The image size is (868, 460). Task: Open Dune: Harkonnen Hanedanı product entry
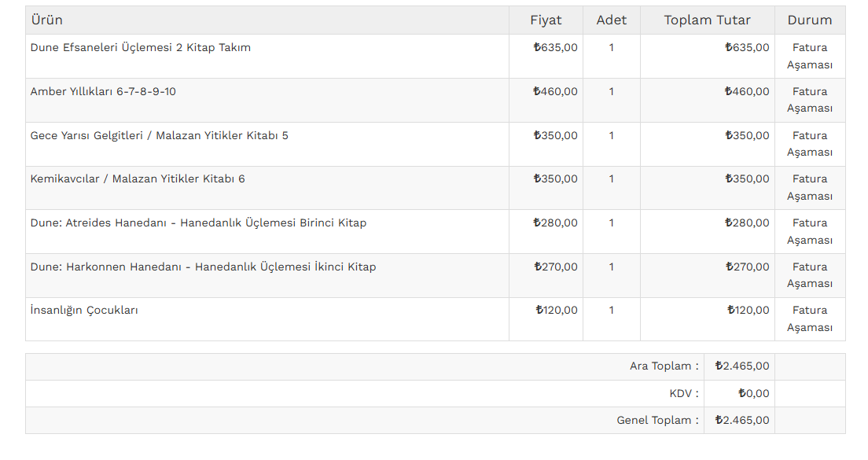(203, 267)
